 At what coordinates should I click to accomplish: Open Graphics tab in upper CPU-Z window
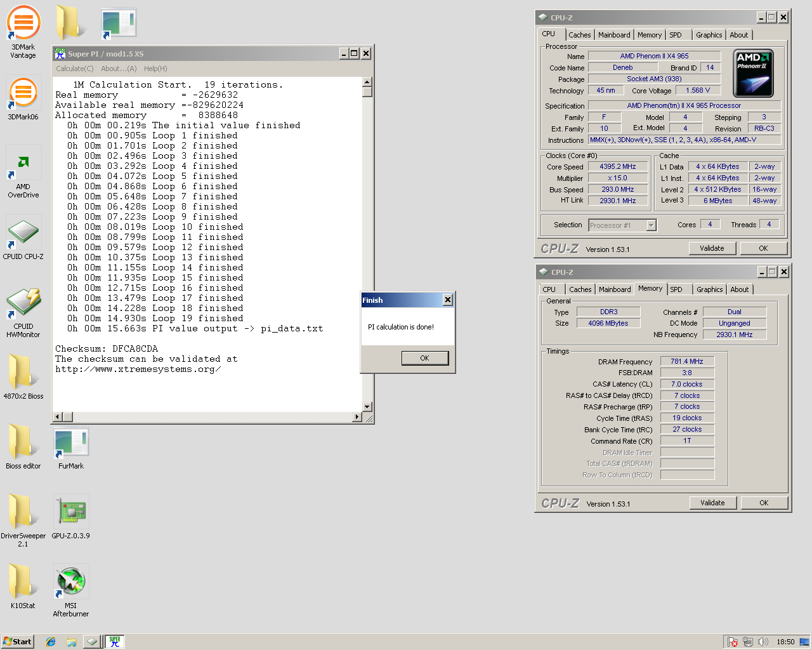pos(709,35)
